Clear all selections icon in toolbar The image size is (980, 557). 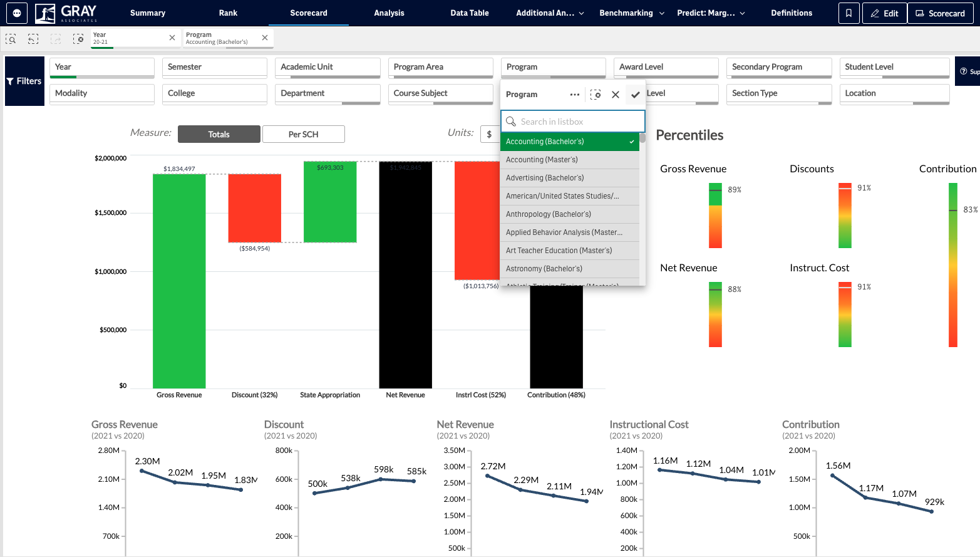pyautogui.click(x=78, y=39)
